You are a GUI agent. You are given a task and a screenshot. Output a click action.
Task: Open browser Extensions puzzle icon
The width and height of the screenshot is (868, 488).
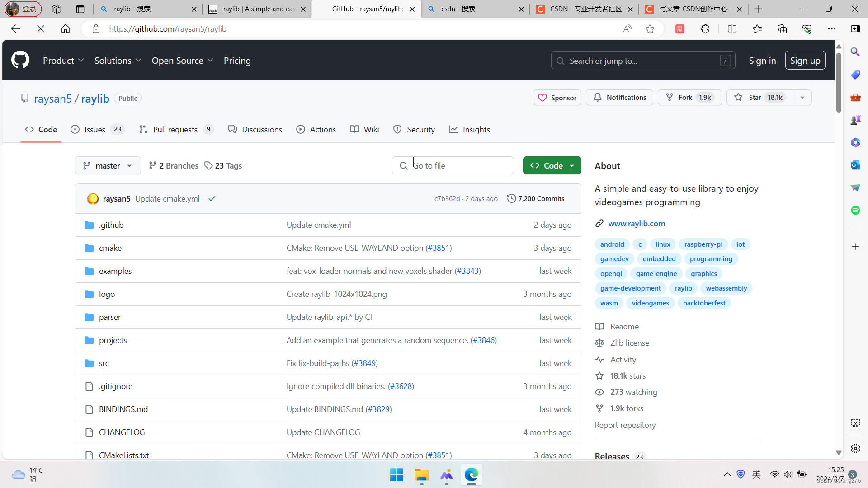tap(705, 29)
